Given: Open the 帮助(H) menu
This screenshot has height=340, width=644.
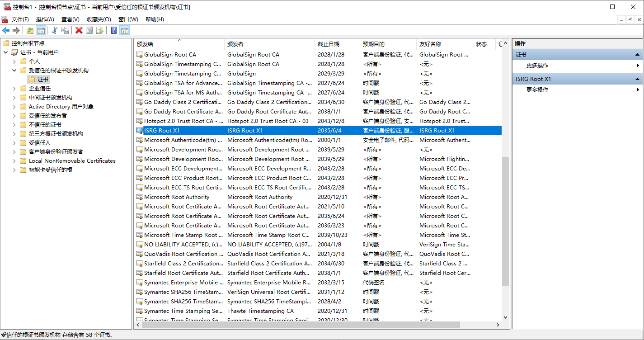Looking at the screenshot, I should click(155, 19).
